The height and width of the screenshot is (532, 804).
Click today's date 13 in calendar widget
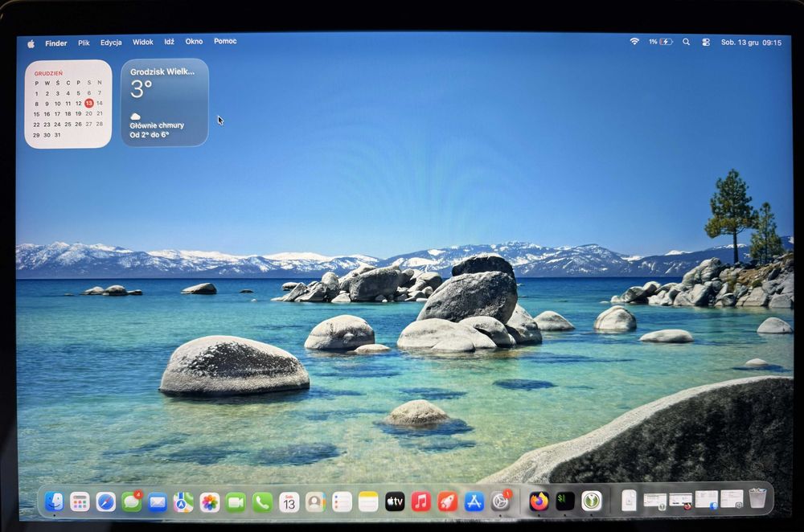click(x=88, y=103)
